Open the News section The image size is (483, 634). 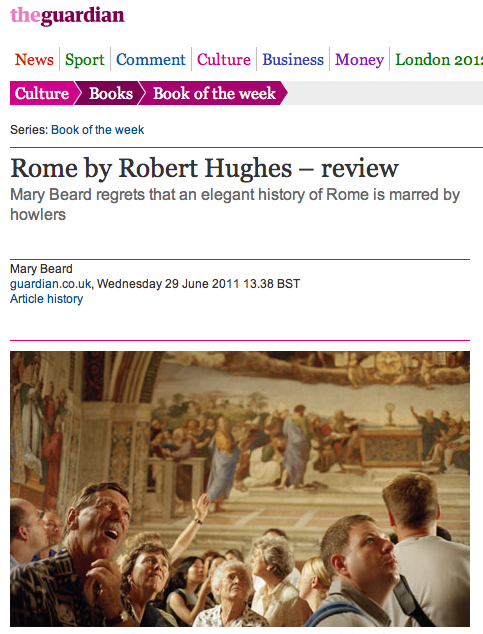click(x=34, y=59)
